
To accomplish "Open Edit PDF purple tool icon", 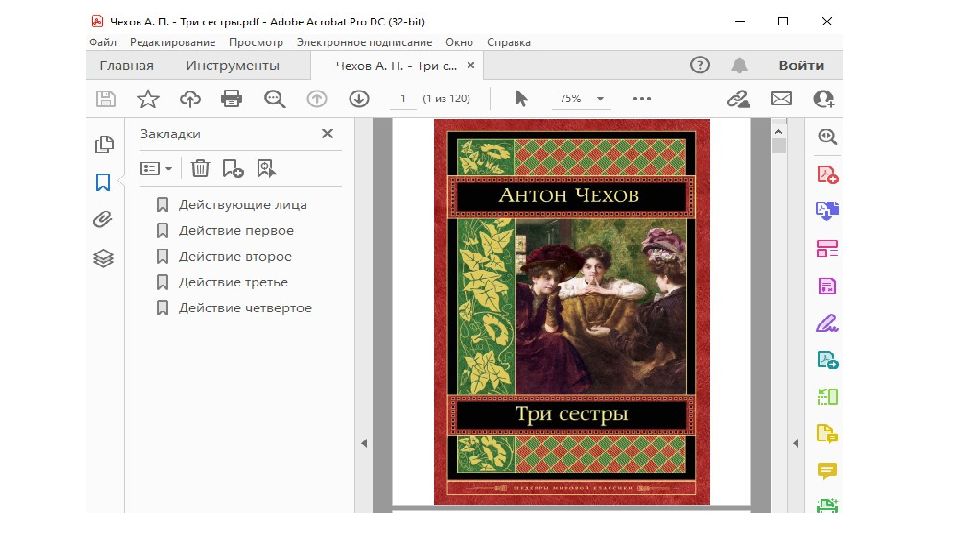I will [827, 286].
